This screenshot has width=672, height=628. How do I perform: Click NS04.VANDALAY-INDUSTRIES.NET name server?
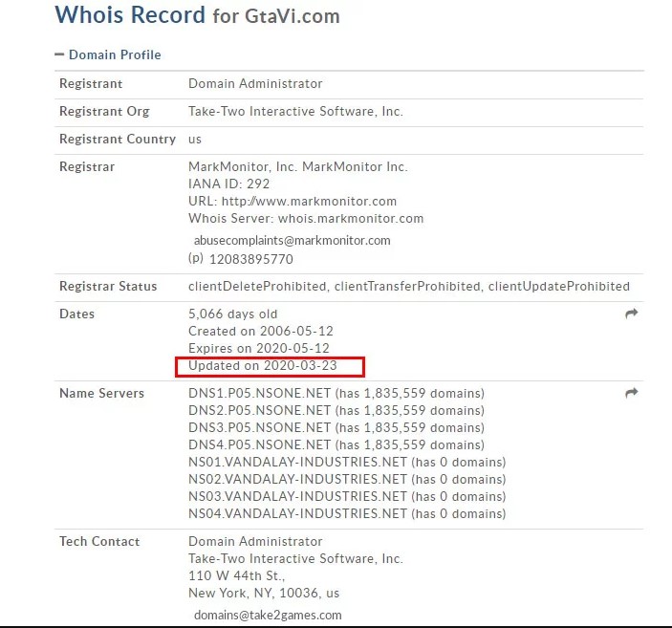tap(347, 513)
